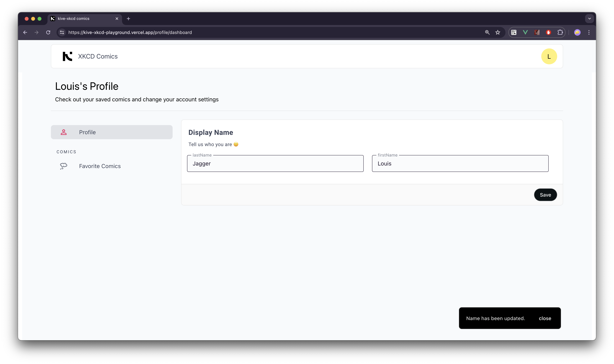Click the Kive logo in header
The image size is (614, 364).
67,56
